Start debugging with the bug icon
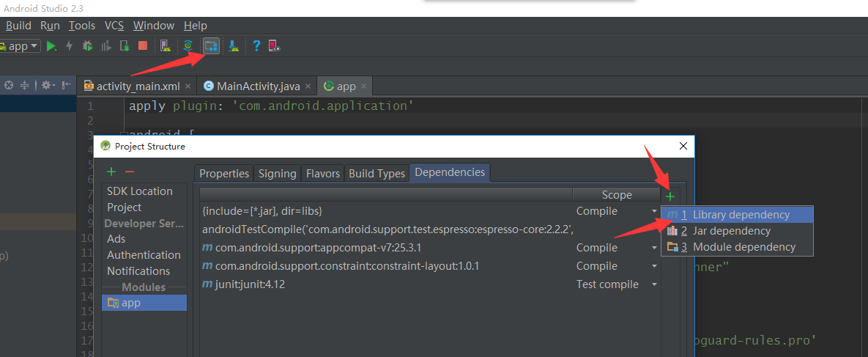Screen dimensions: 868x357 (87, 46)
